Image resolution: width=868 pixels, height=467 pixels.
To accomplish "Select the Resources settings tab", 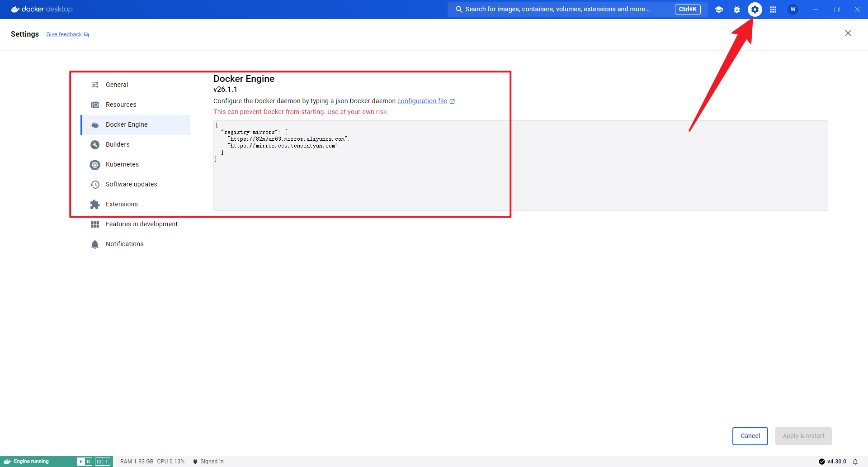I will click(x=135, y=105).
